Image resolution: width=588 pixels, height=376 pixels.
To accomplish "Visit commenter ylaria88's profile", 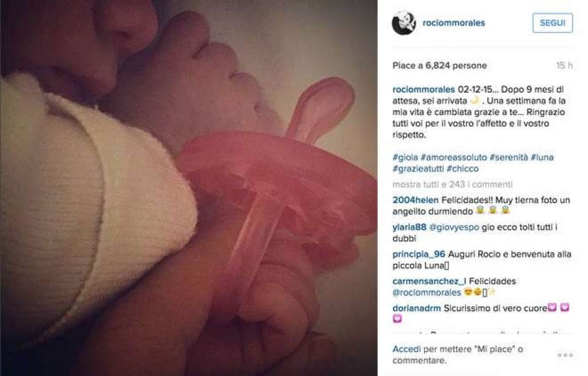I will point(409,227).
